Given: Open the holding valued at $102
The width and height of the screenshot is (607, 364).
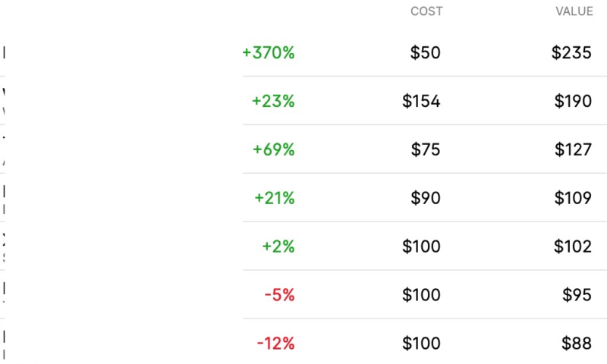Looking at the screenshot, I should pyautogui.click(x=573, y=246).
